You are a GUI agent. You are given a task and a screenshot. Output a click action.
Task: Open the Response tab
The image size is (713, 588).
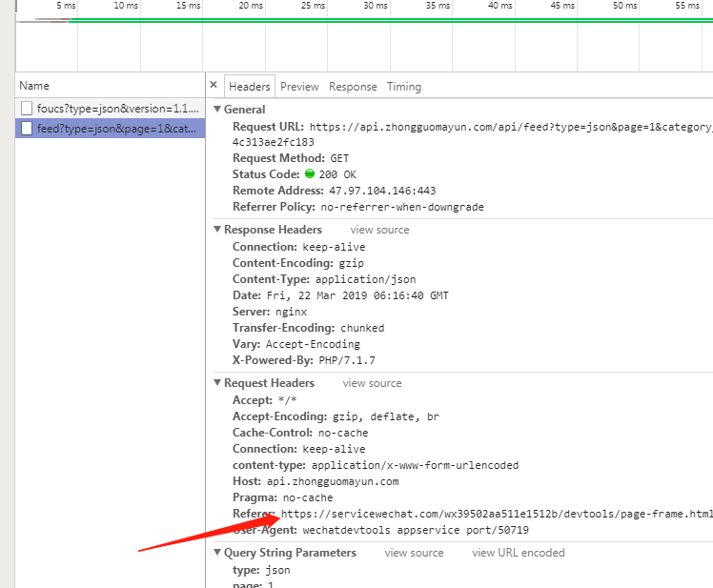[353, 87]
